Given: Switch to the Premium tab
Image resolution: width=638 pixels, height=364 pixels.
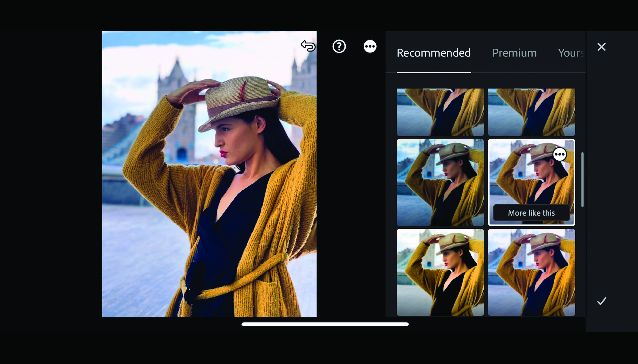Looking at the screenshot, I should pos(514,52).
